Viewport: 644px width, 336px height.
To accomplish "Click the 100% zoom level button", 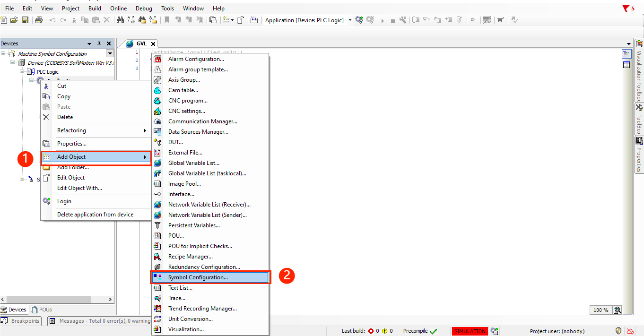I will click(x=600, y=310).
